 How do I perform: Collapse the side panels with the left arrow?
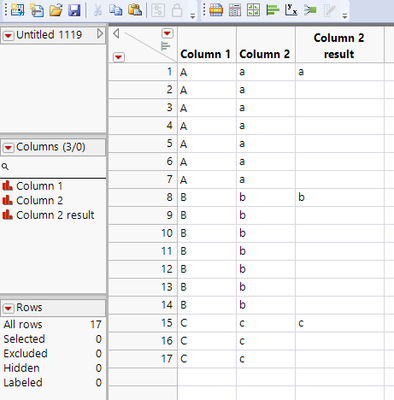click(116, 33)
